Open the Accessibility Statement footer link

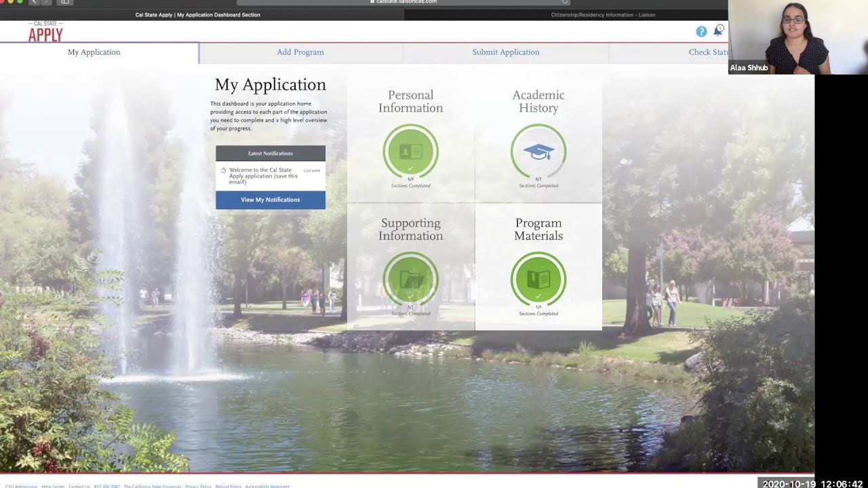[267, 486]
